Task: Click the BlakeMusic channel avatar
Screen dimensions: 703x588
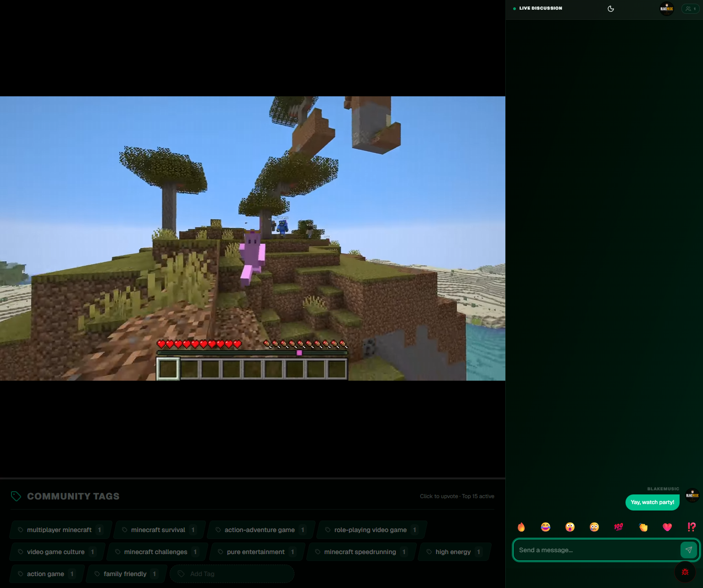Action: click(666, 8)
